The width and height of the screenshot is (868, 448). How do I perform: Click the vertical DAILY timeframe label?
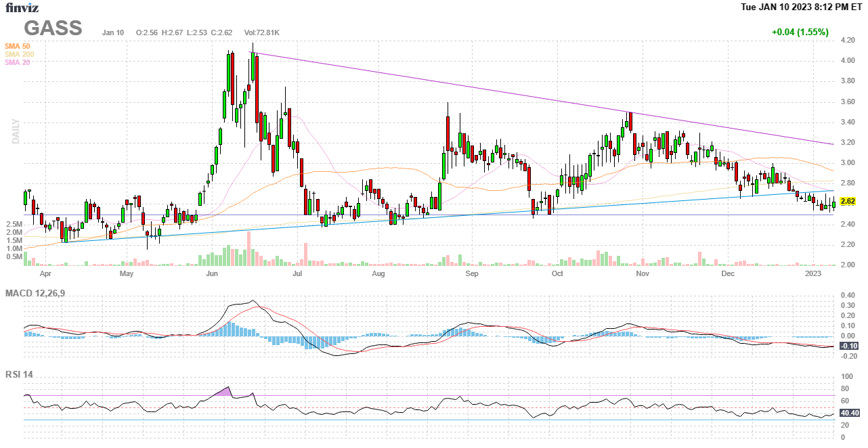[16, 131]
